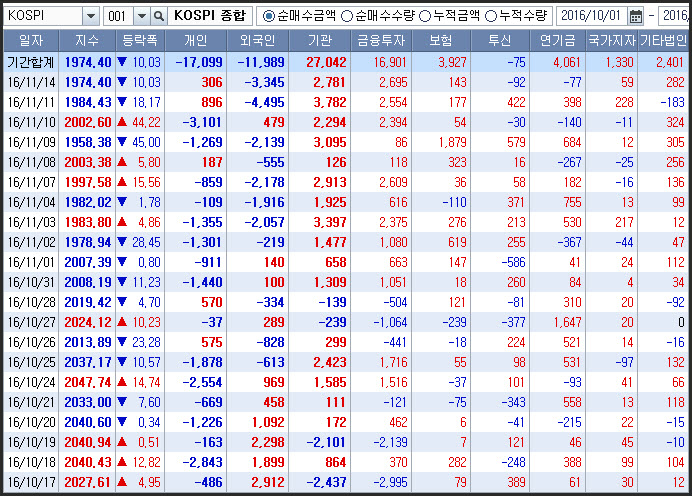Click the magnifier search icon beside code 001

coord(158,16)
